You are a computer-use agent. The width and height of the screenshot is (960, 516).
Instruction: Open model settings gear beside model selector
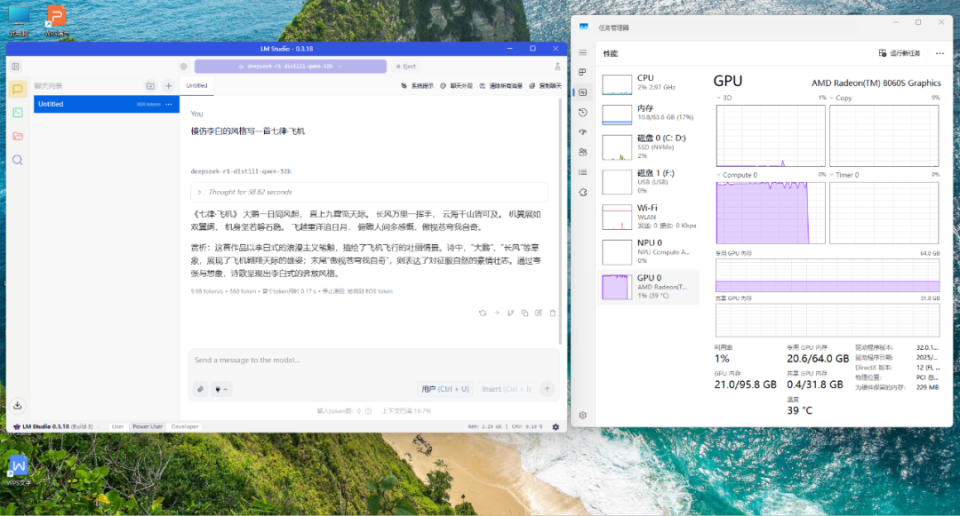tap(183, 66)
